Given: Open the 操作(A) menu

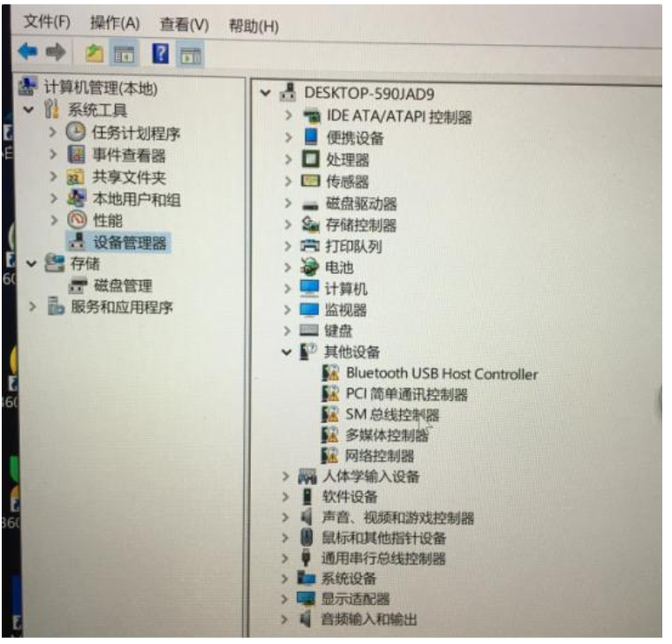Looking at the screenshot, I should point(115,23).
